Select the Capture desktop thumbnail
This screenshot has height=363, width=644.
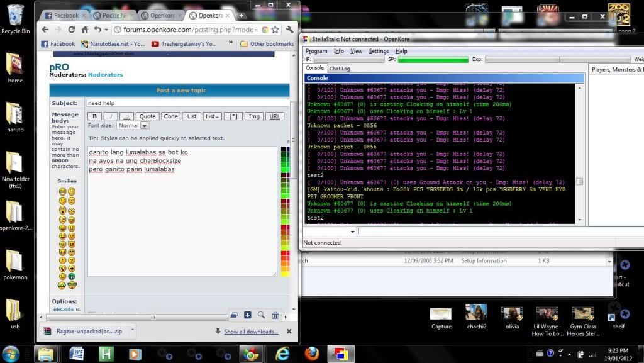[x=441, y=318]
